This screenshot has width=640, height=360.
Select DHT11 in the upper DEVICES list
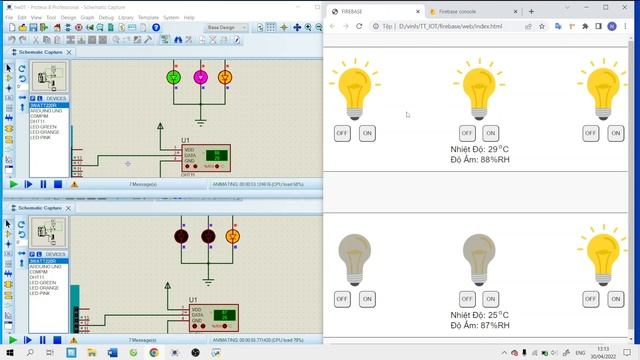(38, 121)
